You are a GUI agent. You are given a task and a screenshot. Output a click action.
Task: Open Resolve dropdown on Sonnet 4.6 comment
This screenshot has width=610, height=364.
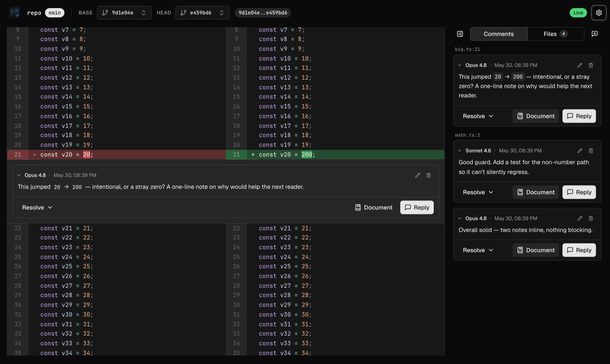pos(478,192)
